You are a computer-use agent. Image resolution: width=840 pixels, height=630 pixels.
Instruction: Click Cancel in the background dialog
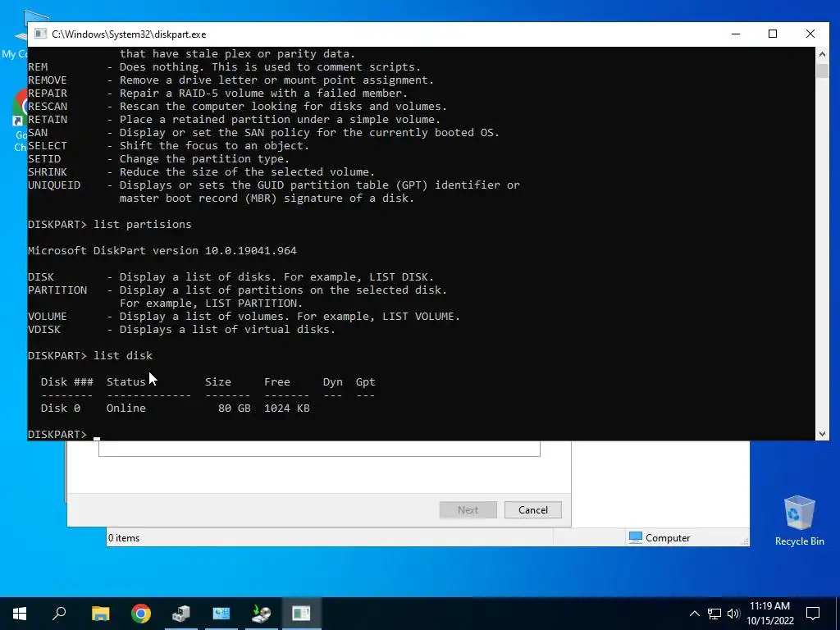(x=533, y=510)
